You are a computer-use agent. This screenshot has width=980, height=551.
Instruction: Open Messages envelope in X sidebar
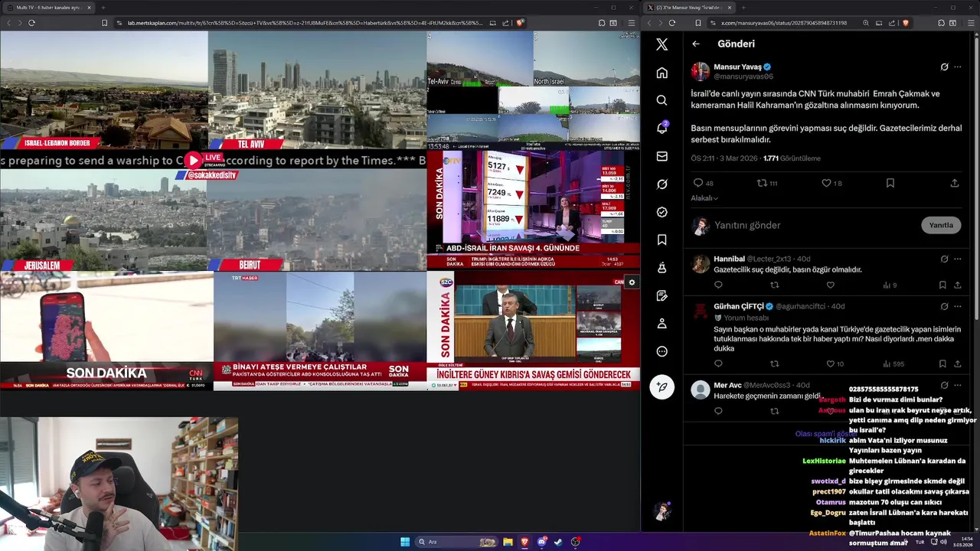[662, 156]
